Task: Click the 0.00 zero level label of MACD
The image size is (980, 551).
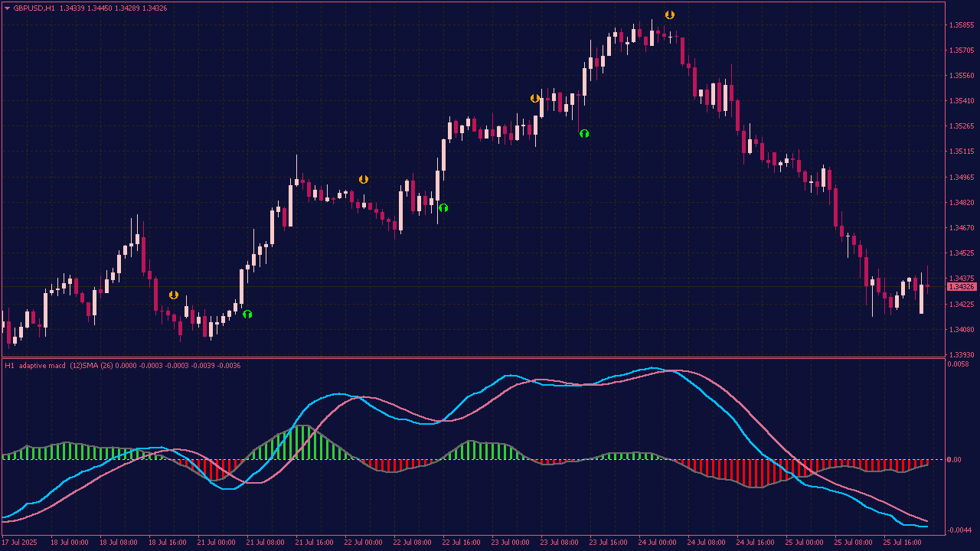Action: pos(954,460)
